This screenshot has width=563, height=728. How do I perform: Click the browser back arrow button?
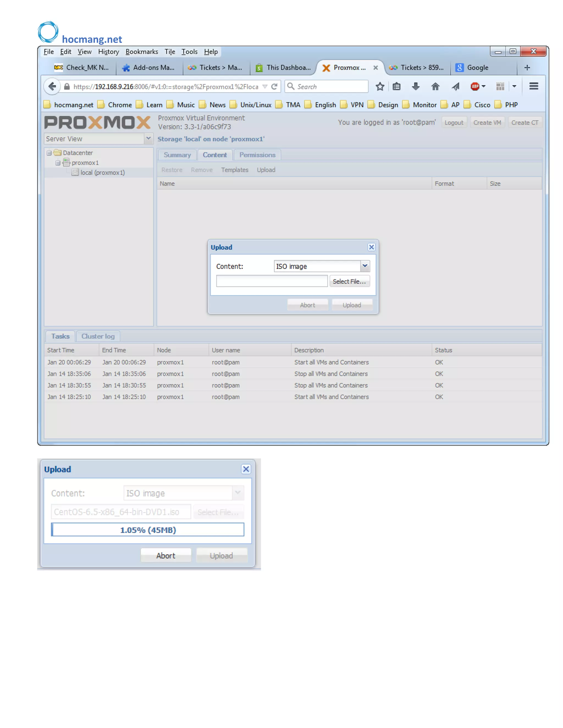point(52,87)
